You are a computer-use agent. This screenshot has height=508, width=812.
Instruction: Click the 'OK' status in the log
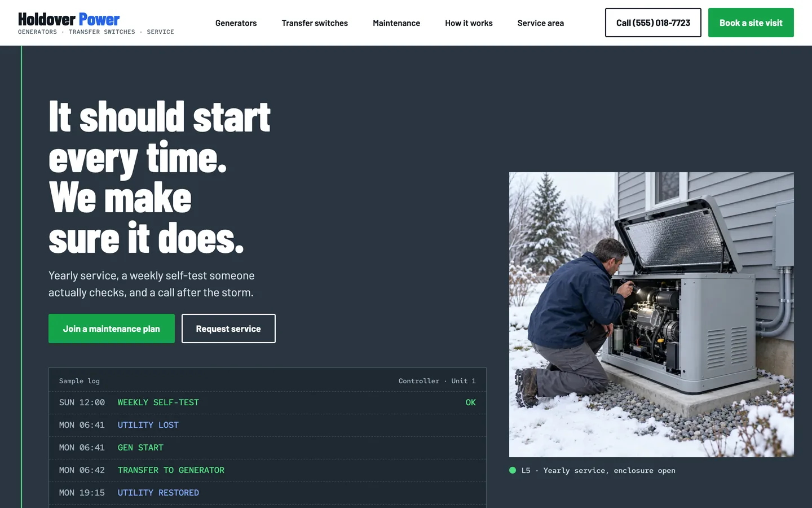(470, 402)
